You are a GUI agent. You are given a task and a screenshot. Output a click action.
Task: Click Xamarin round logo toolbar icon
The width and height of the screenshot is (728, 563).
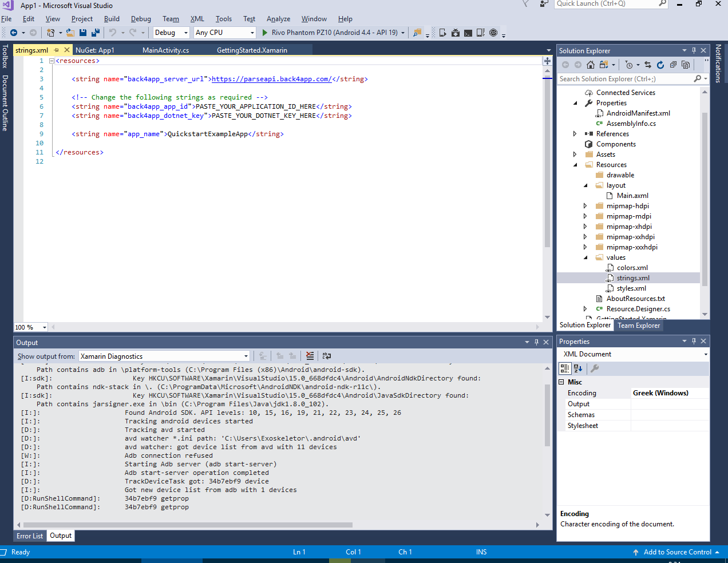[x=493, y=33]
